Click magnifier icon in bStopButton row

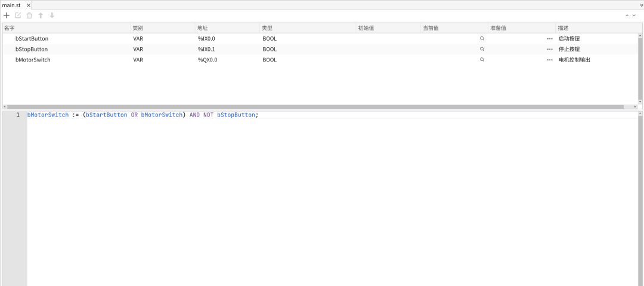click(482, 49)
